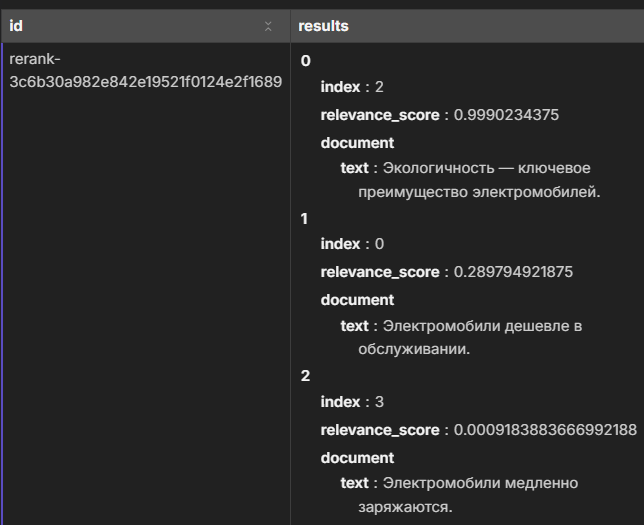This screenshot has width=644, height=525.
Task: Click the 'index : 2' field
Action: (352, 87)
